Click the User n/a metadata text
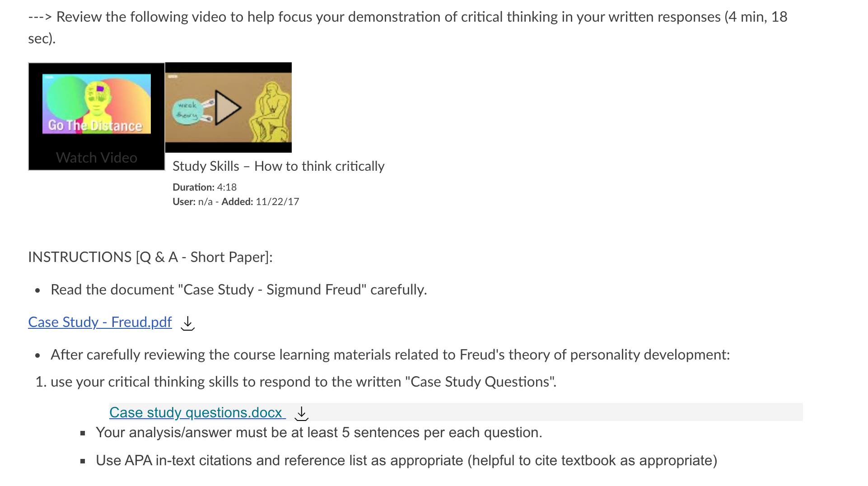 192,201
